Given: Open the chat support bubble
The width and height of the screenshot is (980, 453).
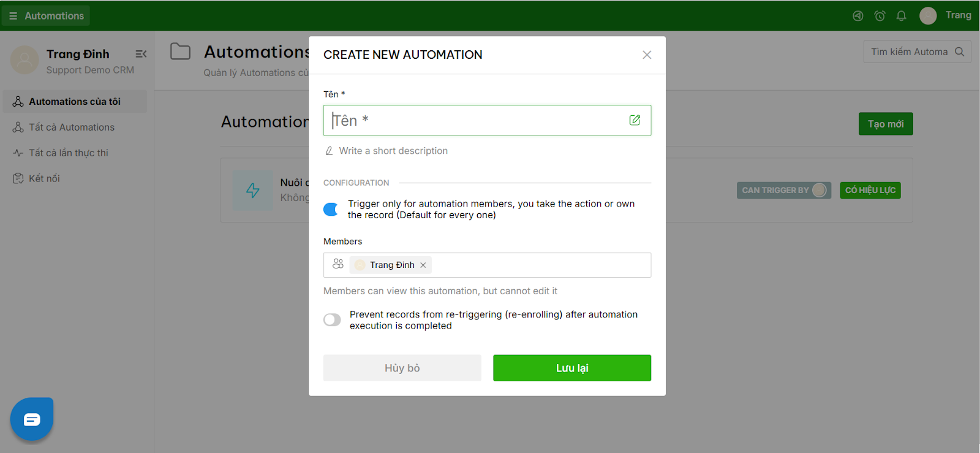Looking at the screenshot, I should pos(32,419).
